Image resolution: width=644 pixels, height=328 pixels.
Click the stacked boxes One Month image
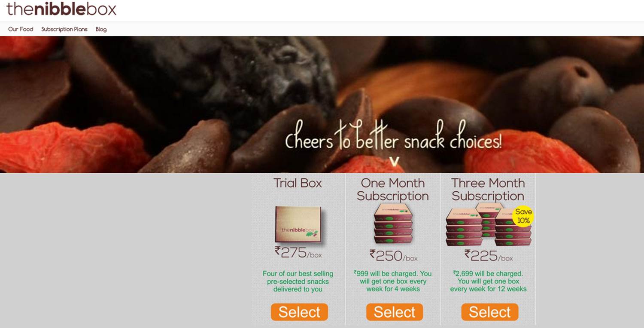(393, 224)
